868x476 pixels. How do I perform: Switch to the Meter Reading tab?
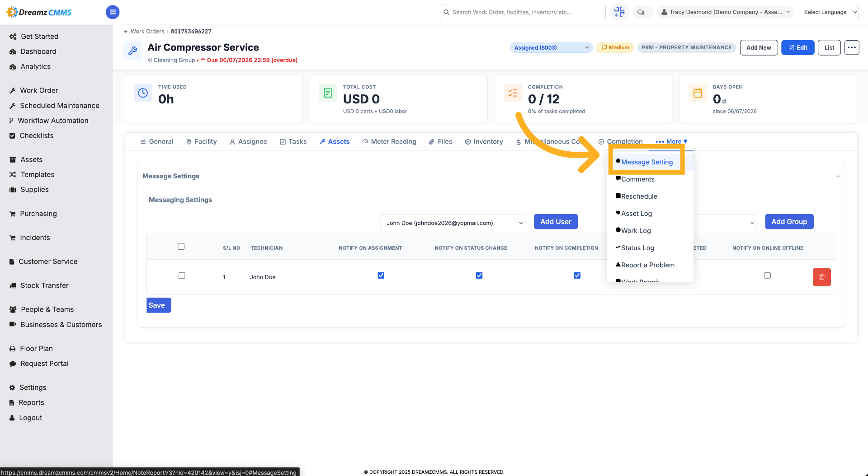pos(389,142)
